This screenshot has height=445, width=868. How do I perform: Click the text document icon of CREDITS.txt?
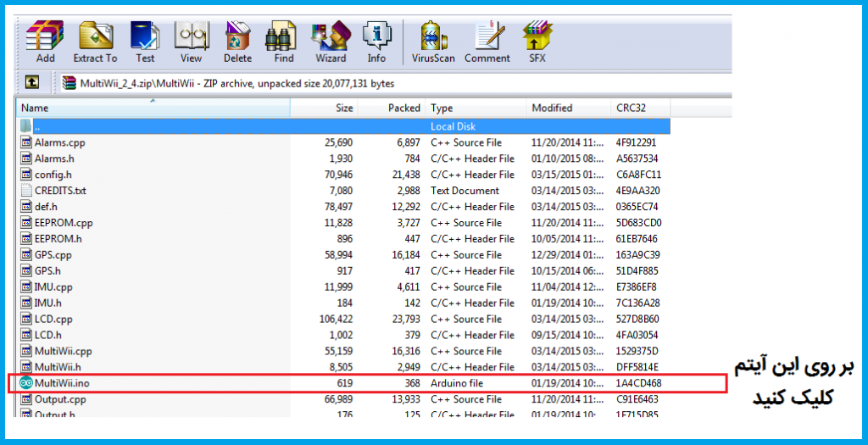pos(26,191)
